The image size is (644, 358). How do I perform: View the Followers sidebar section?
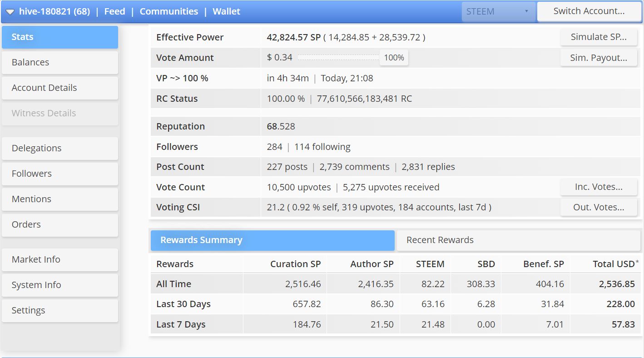tap(60, 174)
